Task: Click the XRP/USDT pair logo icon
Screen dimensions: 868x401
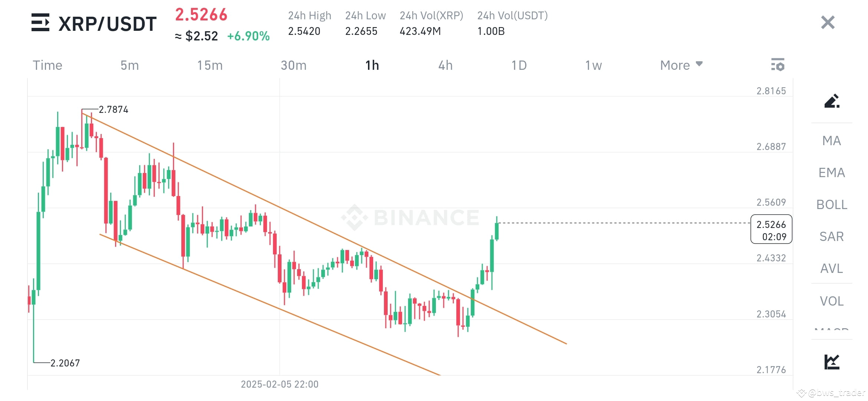Action: [40, 23]
